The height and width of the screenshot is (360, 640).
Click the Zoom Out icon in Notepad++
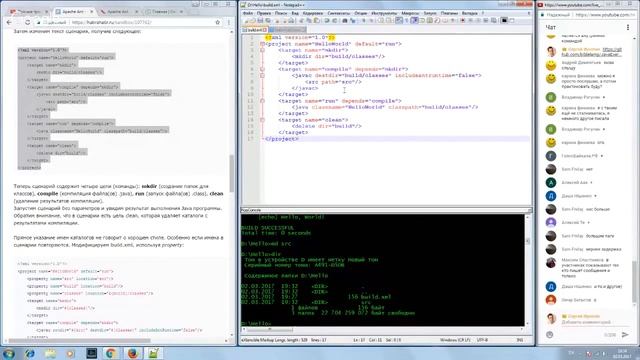[371, 20]
